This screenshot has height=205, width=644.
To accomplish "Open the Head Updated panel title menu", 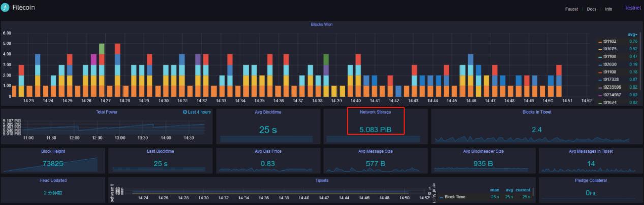I will (x=53, y=180).
